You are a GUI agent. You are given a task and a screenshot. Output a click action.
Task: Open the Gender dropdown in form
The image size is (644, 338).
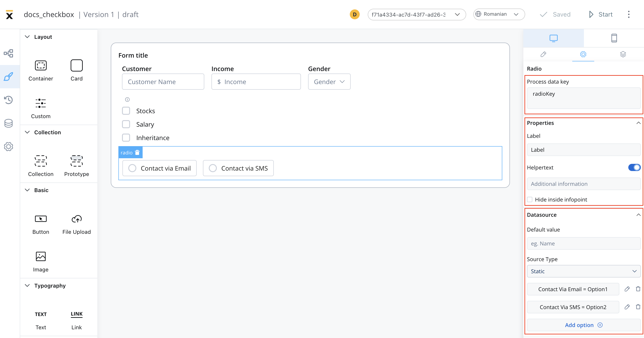[x=329, y=82]
